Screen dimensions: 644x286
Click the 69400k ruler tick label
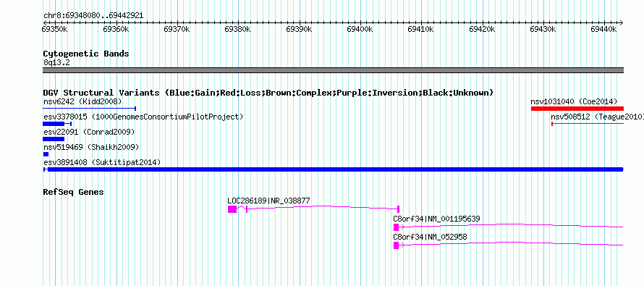click(360, 29)
